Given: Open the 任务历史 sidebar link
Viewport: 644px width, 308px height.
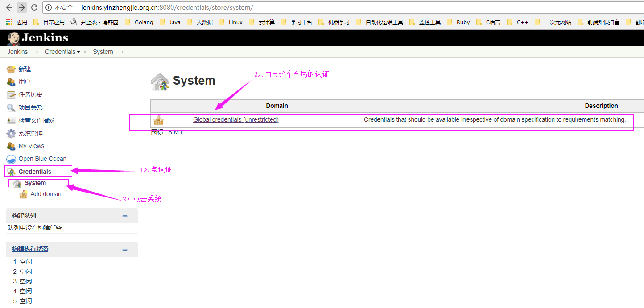Looking at the screenshot, I should tap(31, 94).
